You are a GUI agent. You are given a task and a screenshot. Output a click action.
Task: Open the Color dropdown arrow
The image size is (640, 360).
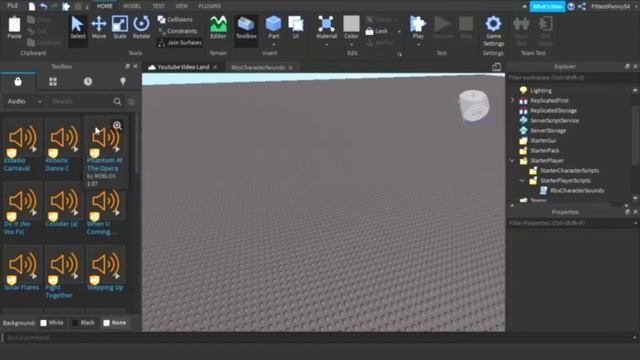[x=351, y=44]
